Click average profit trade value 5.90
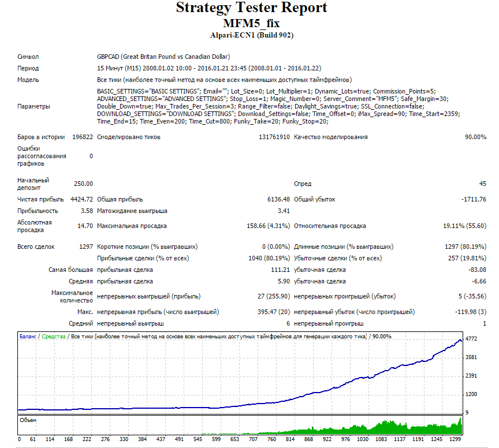The image size is (499, 448). tap(284, 281)
